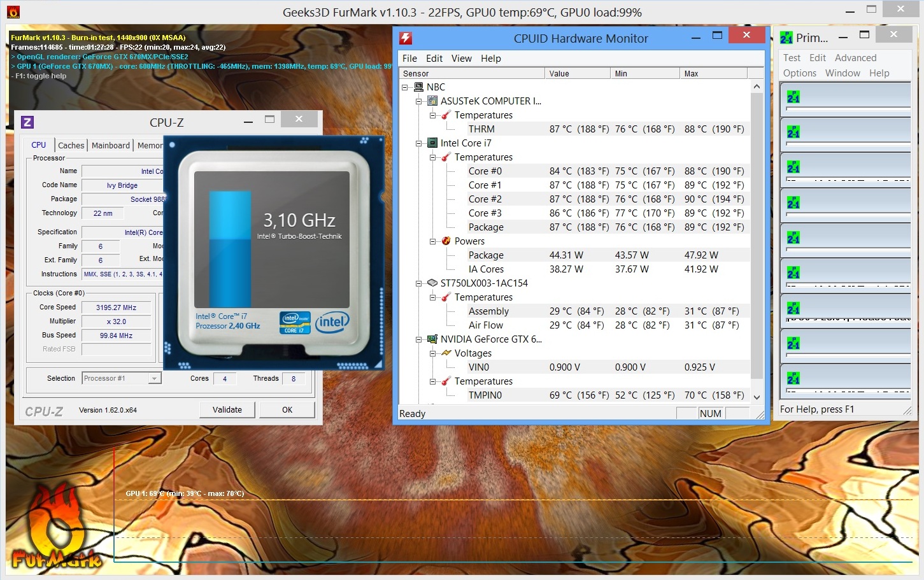Select the Intel Core i7 chip icon
The width and height of the screenshot is (924, 580).
(x=432, y=143)
